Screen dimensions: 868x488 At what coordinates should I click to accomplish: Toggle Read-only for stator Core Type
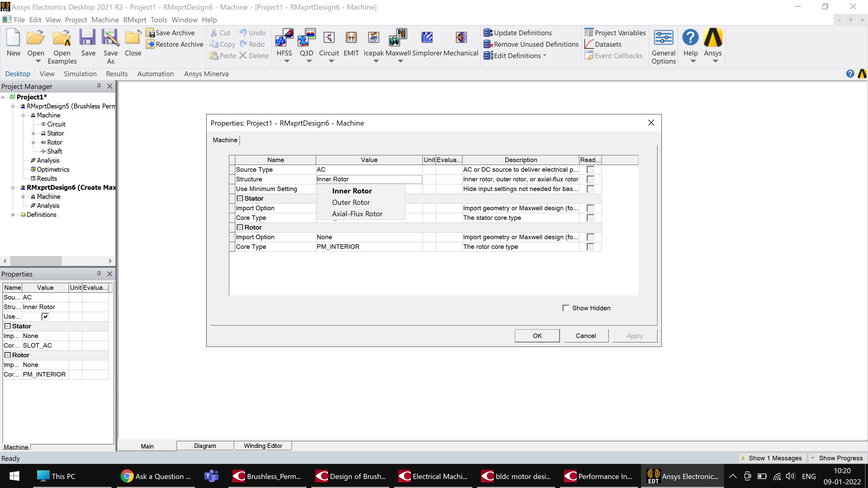[x=590, y=218]
